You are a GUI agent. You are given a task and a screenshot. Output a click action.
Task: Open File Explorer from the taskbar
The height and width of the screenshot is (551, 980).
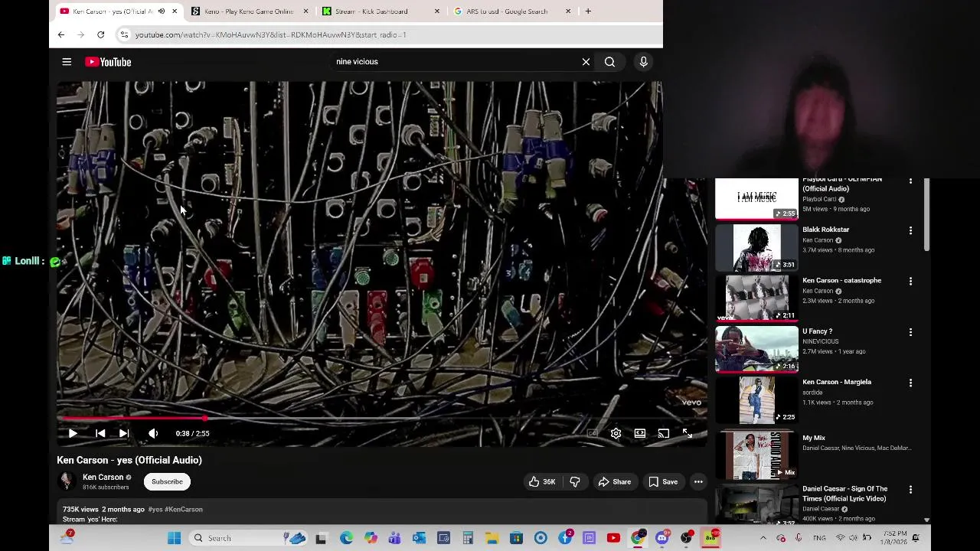point(492,538)
